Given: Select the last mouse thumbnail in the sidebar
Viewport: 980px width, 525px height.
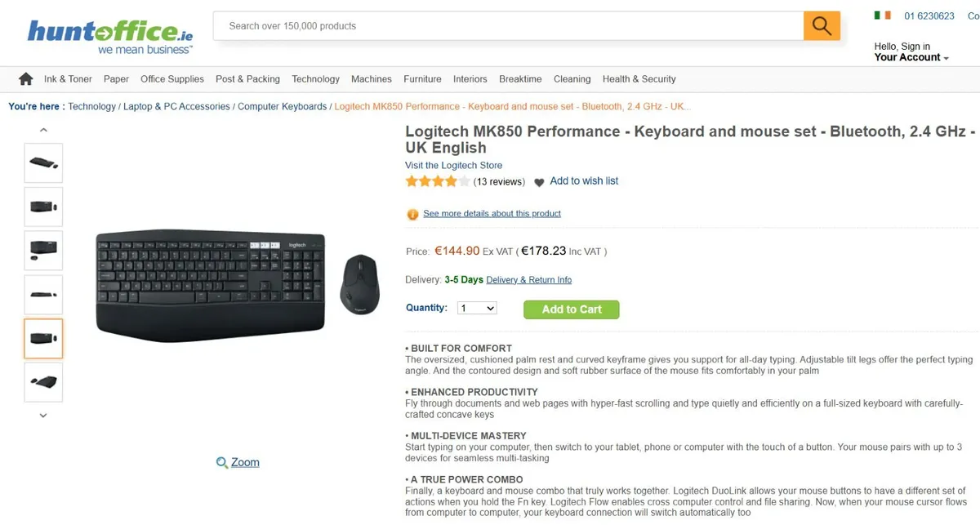Looking at the screenshot, I should point(43,382).
